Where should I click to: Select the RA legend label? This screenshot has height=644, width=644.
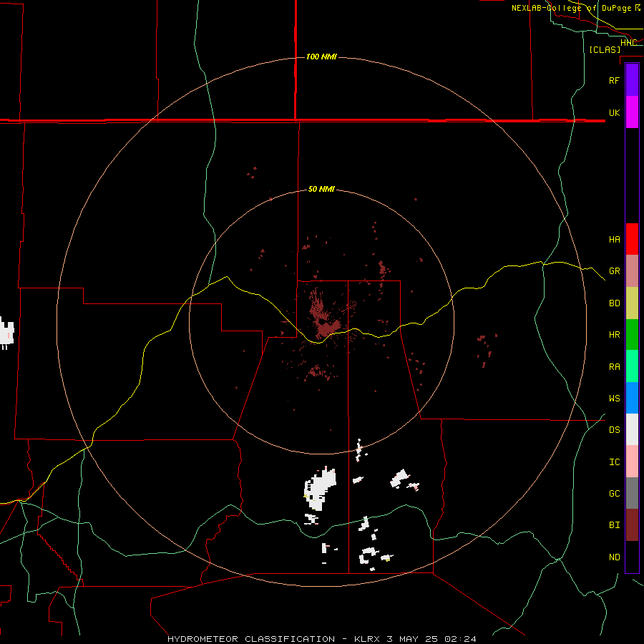(x=615, y=367)
